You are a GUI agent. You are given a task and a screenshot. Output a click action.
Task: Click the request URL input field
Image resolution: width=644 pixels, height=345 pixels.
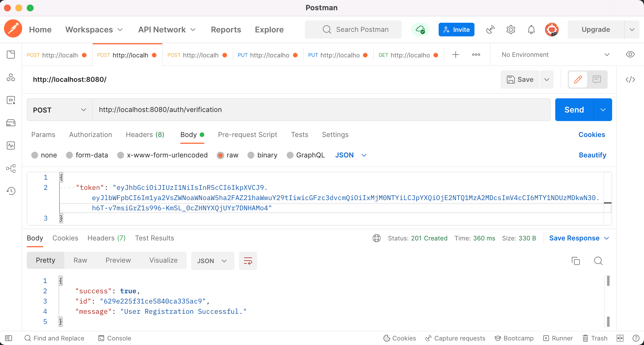point(321,110)
